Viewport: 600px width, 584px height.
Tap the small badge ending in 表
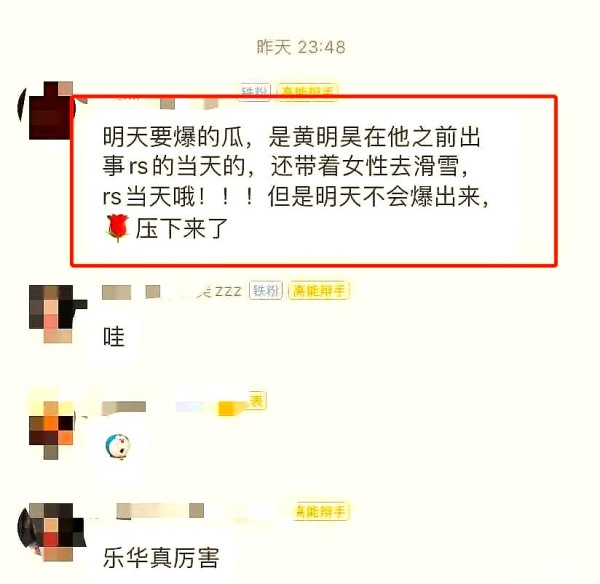256,401
